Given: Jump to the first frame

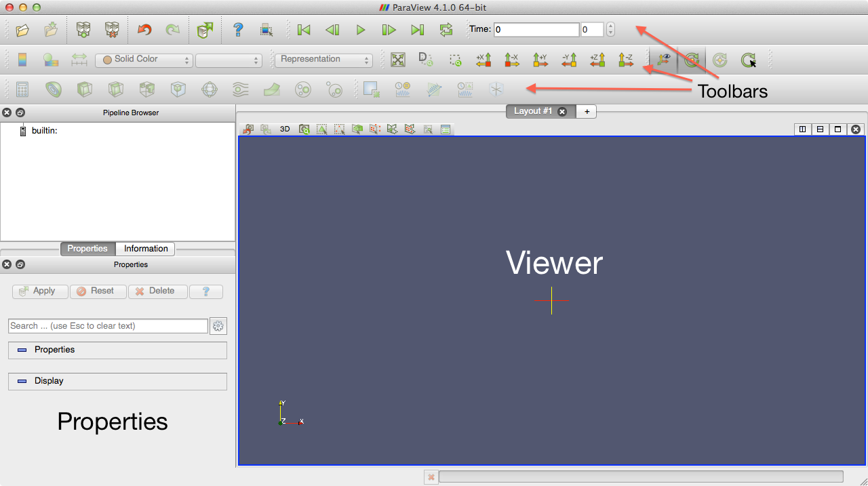Looking at the screenshot, I should (x=304, y=30).
